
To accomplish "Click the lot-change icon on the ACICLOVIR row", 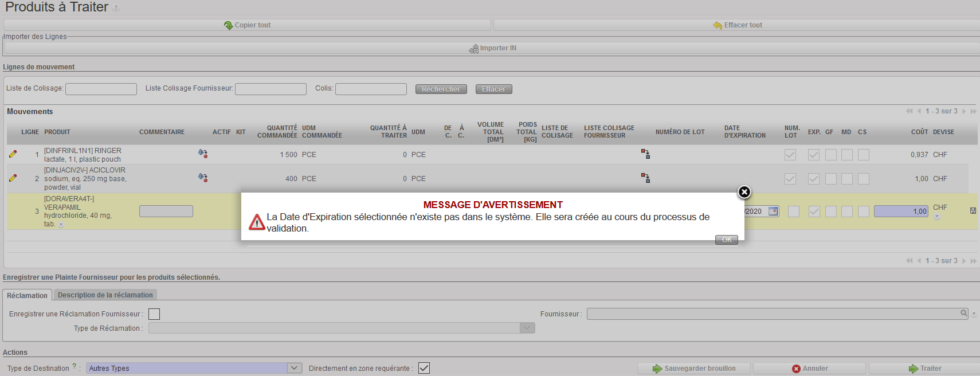I will [645, 178].
